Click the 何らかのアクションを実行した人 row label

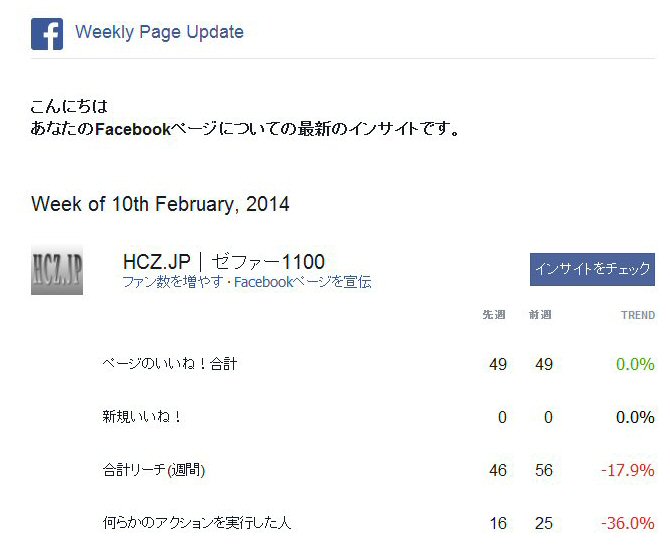click(197, 523)
